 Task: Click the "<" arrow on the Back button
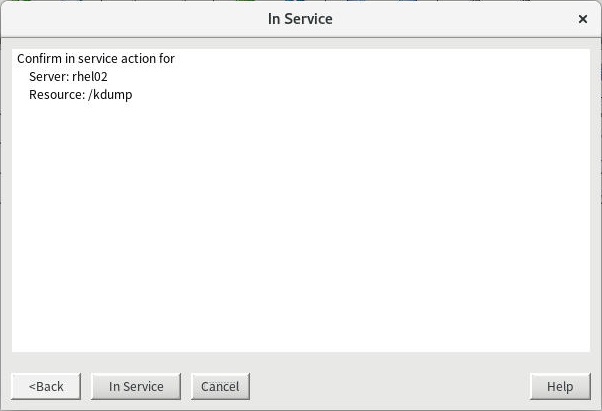tap(31, 387)
